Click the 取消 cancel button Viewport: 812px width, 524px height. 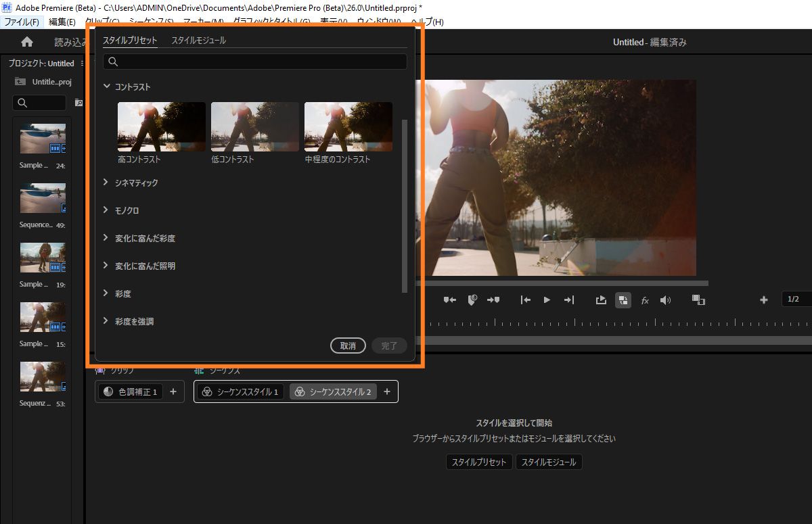348,346
